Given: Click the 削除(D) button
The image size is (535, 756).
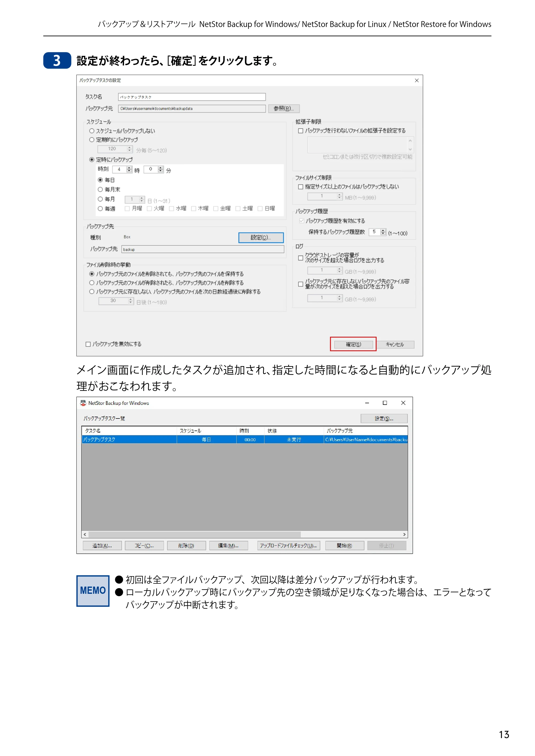Looking at the screenshot, I should click(186, 546).
